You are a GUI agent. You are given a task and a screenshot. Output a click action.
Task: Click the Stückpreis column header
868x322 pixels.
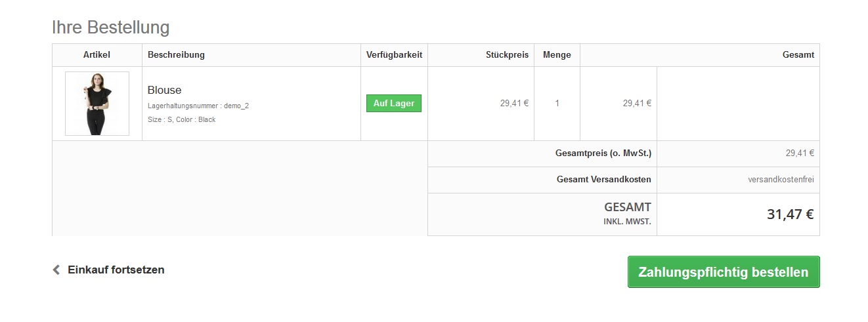click(507, 55)
